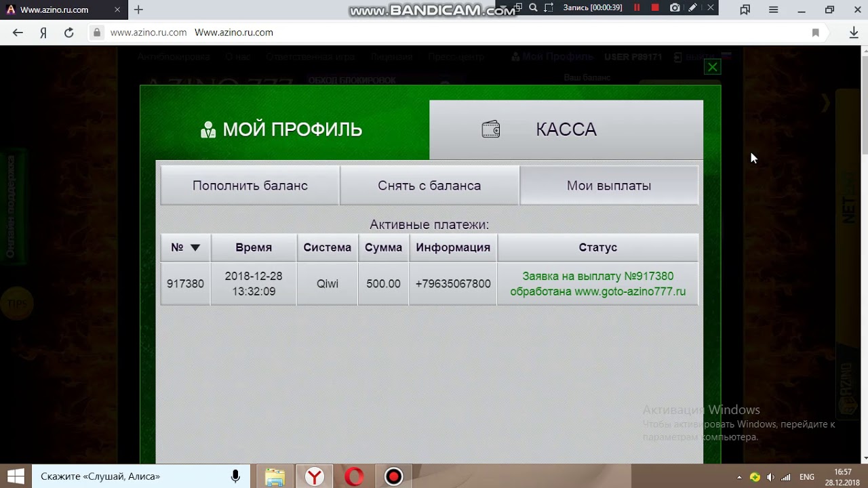Image resolution: width=868 pixels, height=488 pixels.
Task: Open a new browser tab
Action: pyautogui.click(x=138, y=9)
